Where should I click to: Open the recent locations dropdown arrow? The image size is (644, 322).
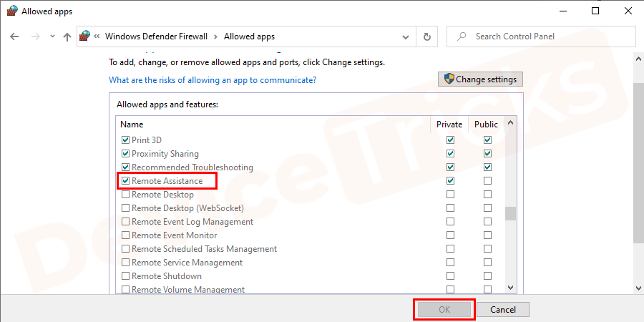[52, 36]
